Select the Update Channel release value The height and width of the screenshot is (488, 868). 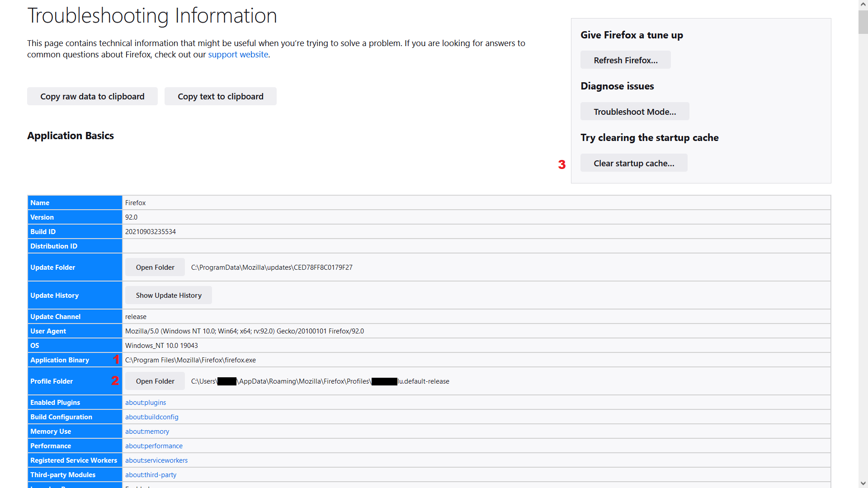[x=136, y=316]
